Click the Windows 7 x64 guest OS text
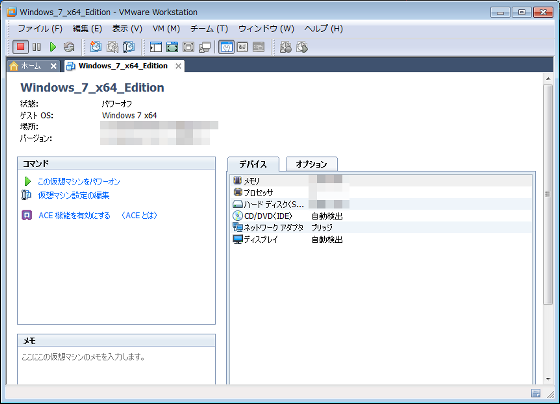This screenshot has height=404, width=560. click(129, 115)
